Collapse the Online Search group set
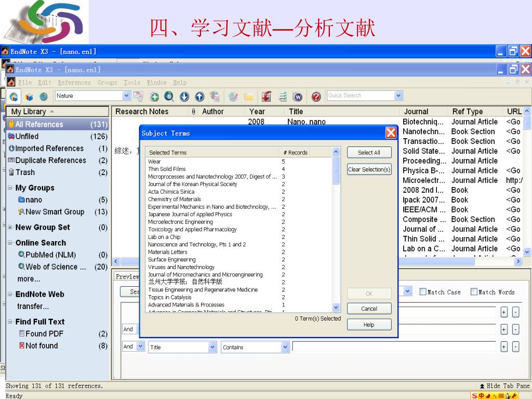The height and width of the screenshot is (399, 532). click(10, 243)
